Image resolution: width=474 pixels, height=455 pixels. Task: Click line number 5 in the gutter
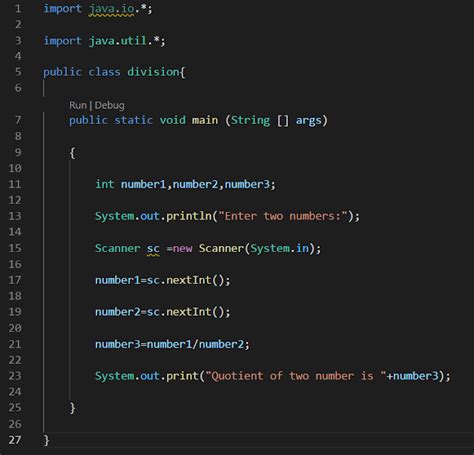[18, 72]
